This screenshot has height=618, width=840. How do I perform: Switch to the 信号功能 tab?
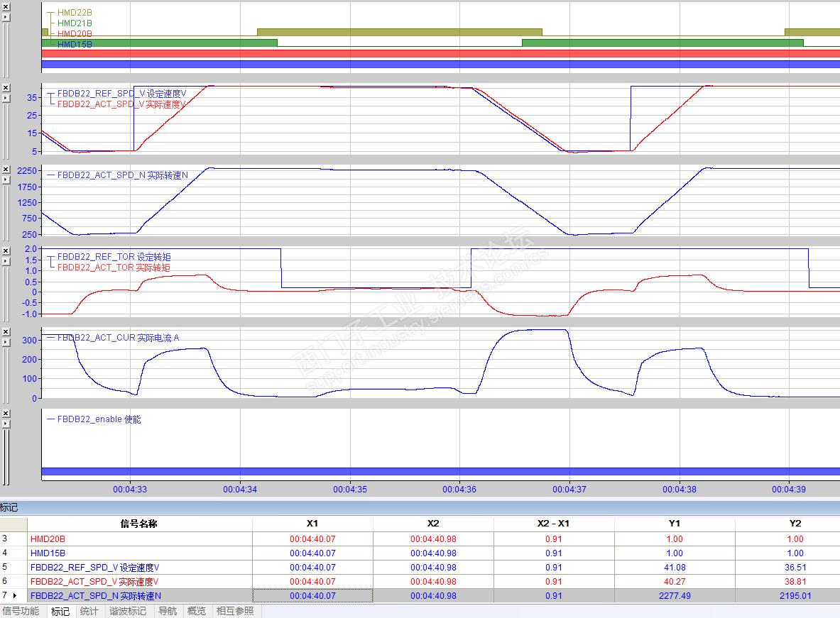pyautogui.click(x=21, y=611)
